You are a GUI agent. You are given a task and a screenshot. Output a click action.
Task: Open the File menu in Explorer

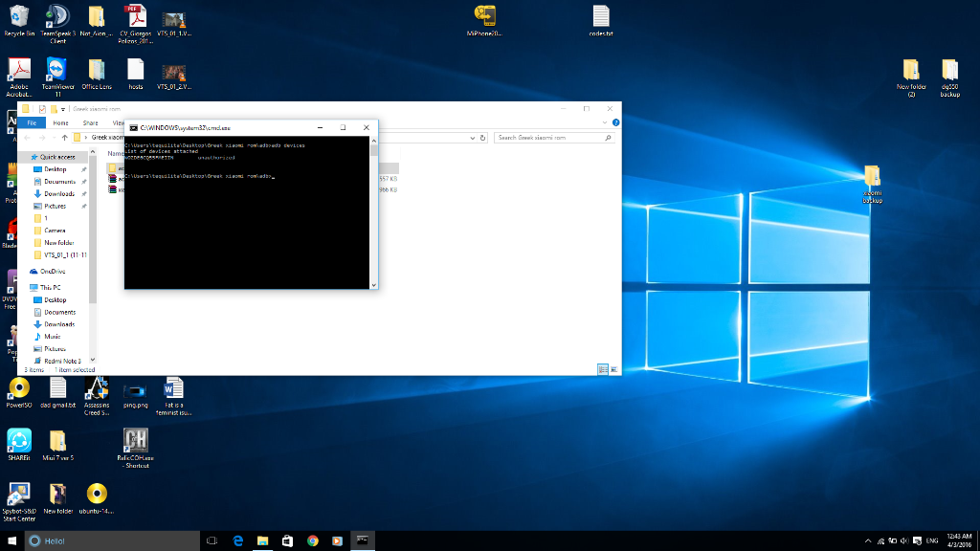click(30, 122)
